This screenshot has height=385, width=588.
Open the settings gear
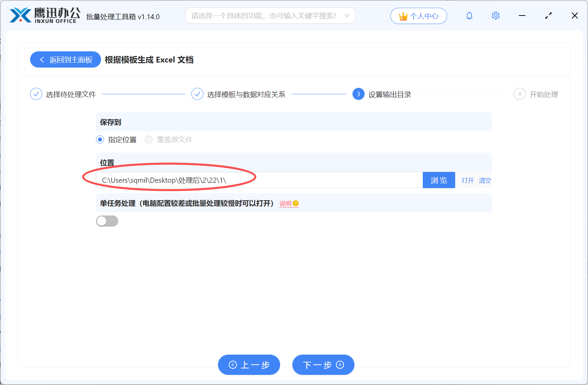[x=495, y=16]
